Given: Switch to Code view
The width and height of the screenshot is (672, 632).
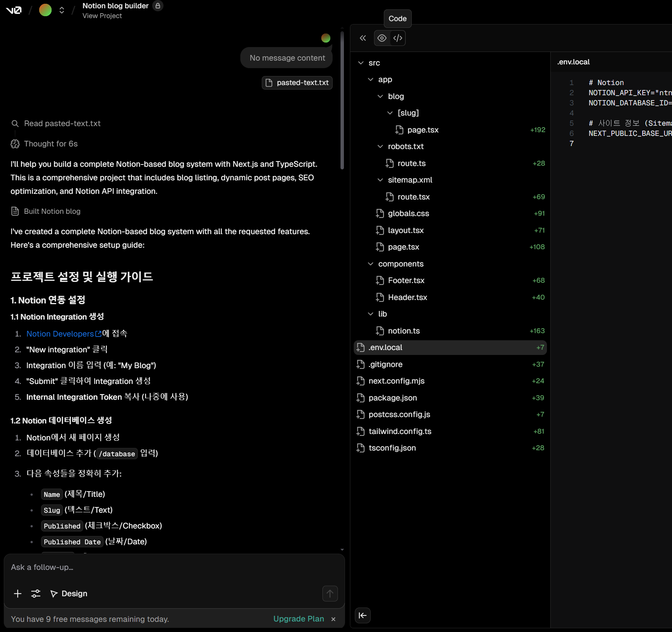Looking at the screenshot, I should (x=398, y=38).
